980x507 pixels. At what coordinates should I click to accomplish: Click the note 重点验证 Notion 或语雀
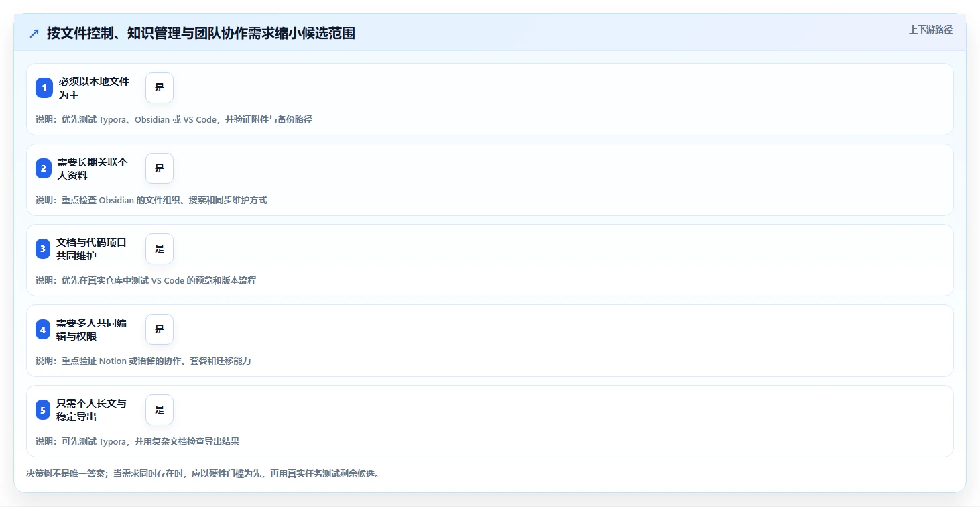(143, 361)
